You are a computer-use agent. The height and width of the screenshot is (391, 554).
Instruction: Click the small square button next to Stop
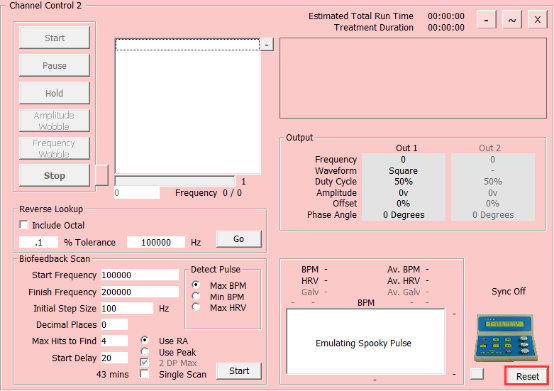(102, 175)
